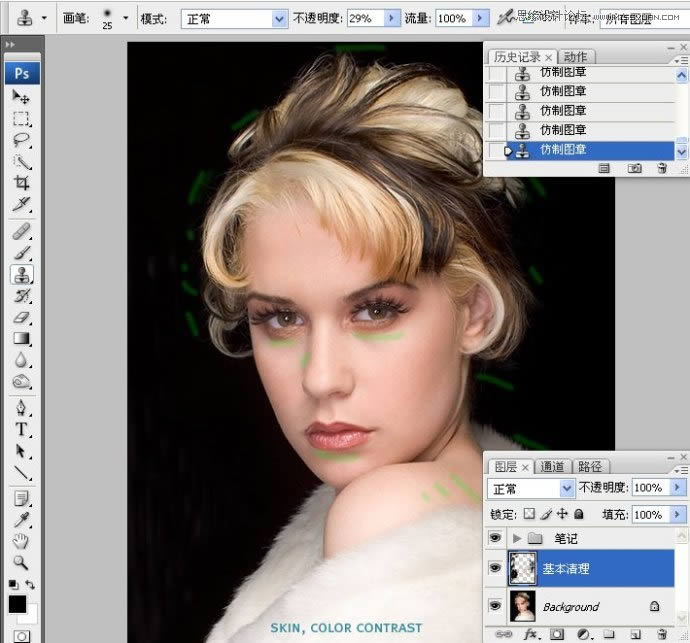The width and height of the screenshot is (690, 643).
Task: Click the layers panel trash icon
Action: [x=662, y=634]
